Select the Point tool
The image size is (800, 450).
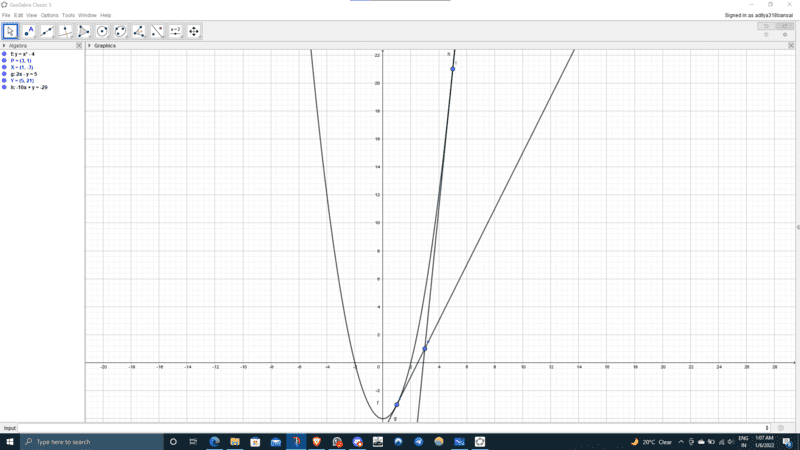click(x=29, y=31)
